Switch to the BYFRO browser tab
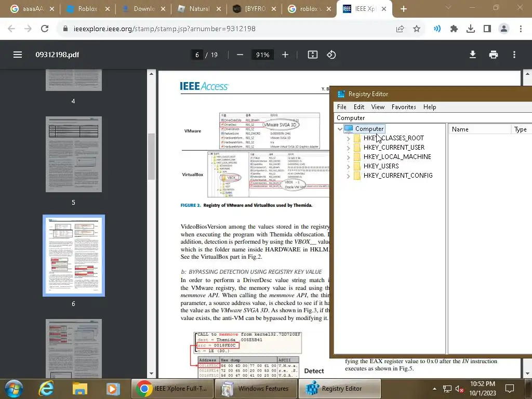532x399 pixels. pyautogui.click(x=255, y=9)
